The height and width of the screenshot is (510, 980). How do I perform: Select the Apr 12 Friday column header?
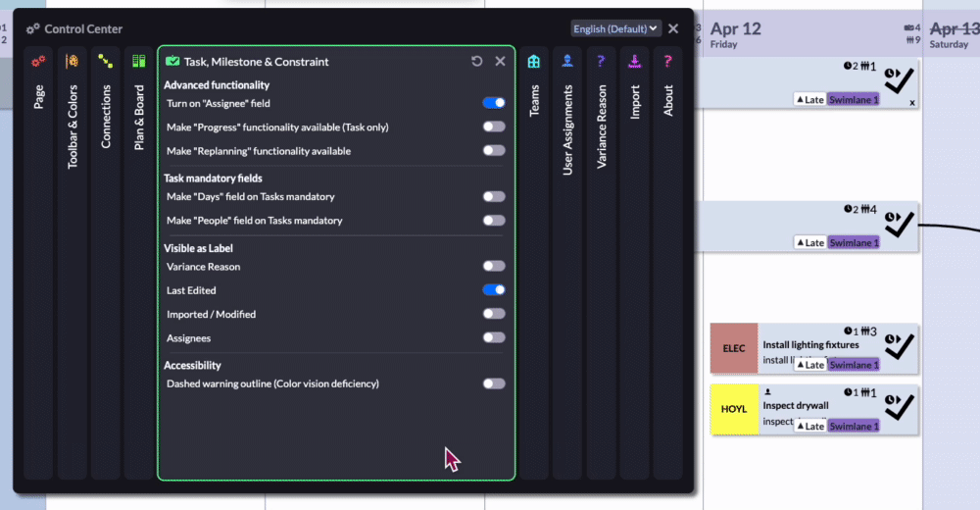812,35
